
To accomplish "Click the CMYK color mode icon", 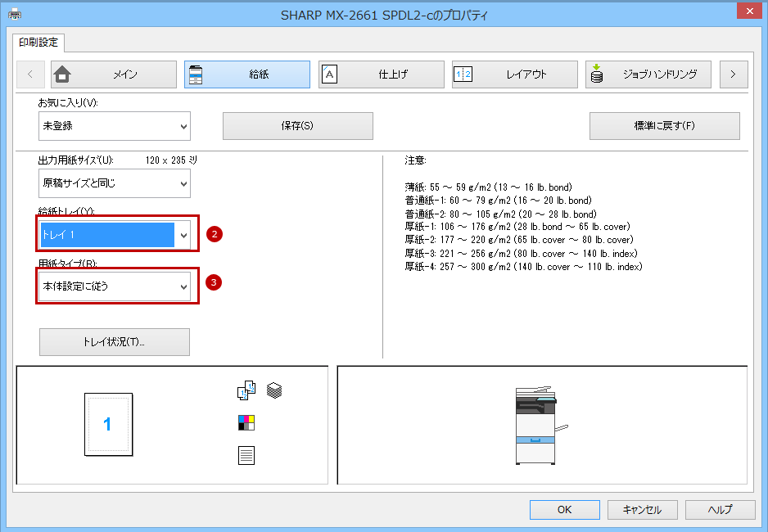I will click(x=246, y=422).
